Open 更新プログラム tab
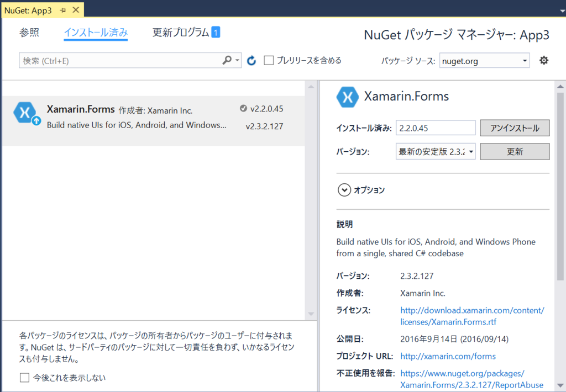 pos(181,33)
